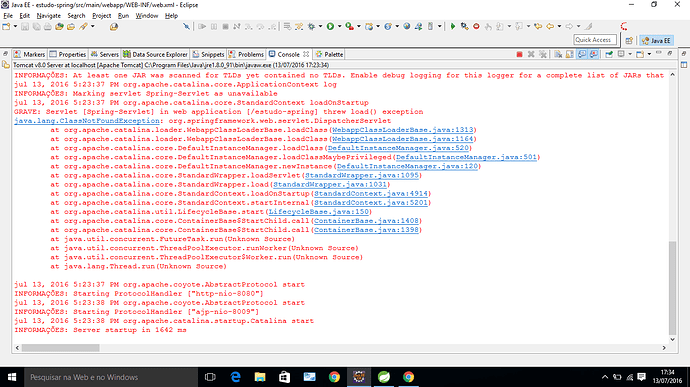Image resolution: width=690 pixels, height=387 pixels.
Task: Click the Save toolbar icon
Action: 25,26
